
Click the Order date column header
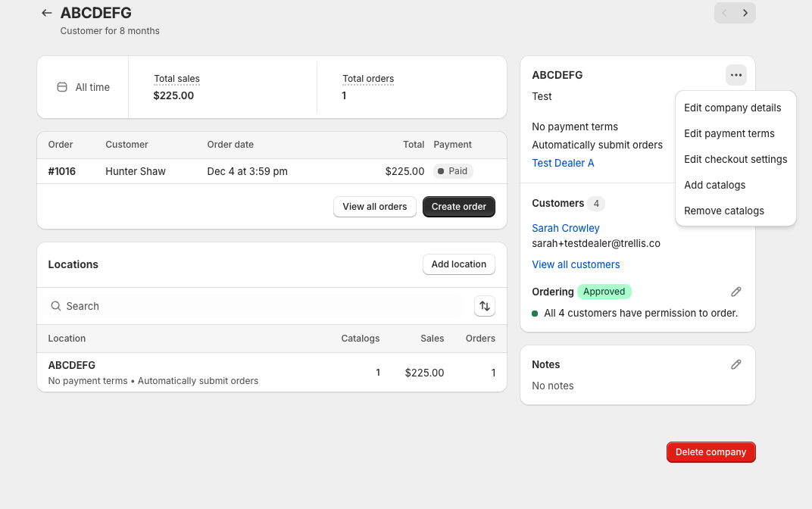(x=230, y=145)
